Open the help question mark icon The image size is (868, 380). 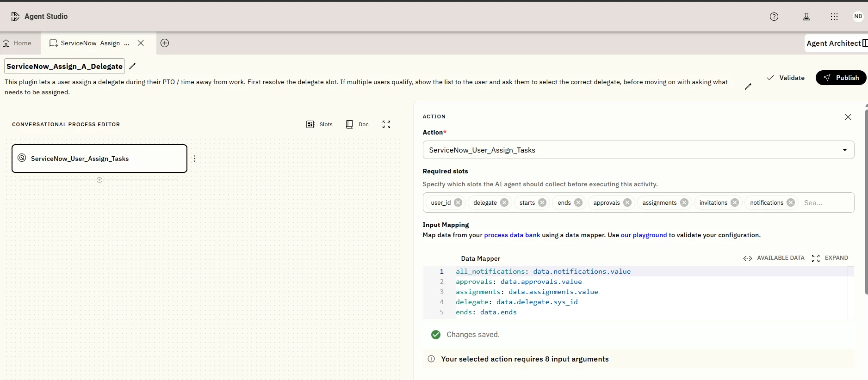pos(774,17)
